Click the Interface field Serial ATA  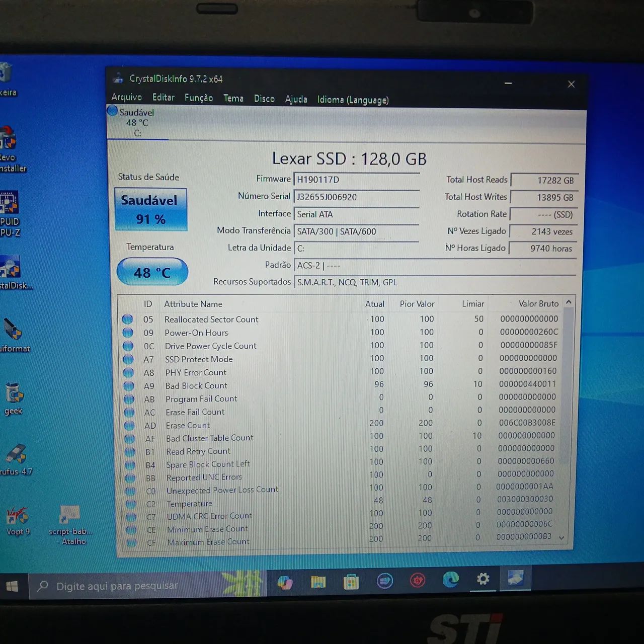356,214
